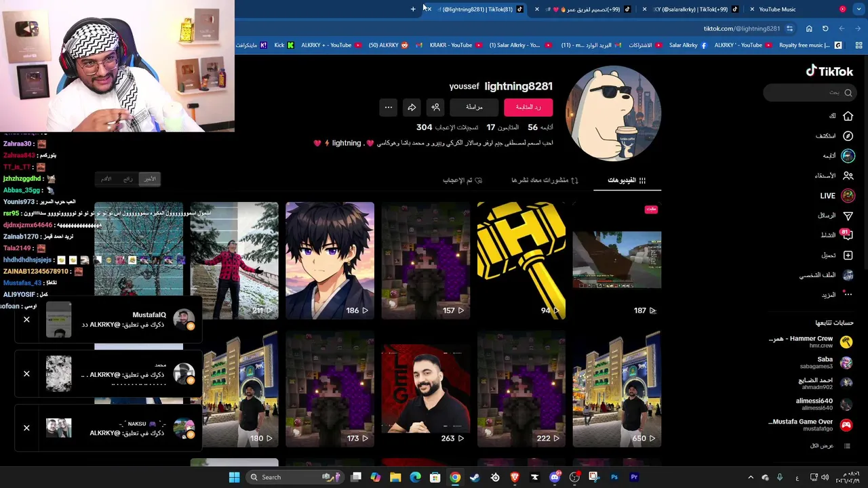This screenshot has width=868, height=488.
Task: Click the Follow back button (رد المتابعة)
Action: click(528, 107)
